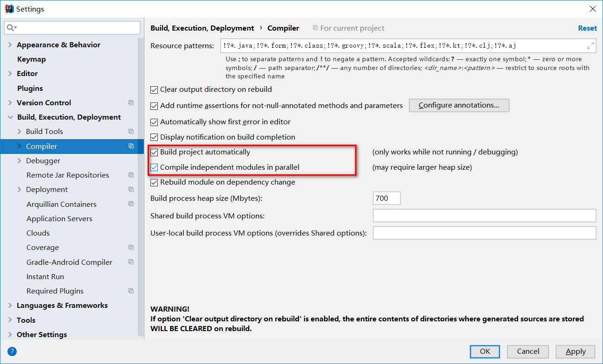Collapse Build, Execution, Deployment tree node
Viewport: 603px width, 364px height.
10,117
